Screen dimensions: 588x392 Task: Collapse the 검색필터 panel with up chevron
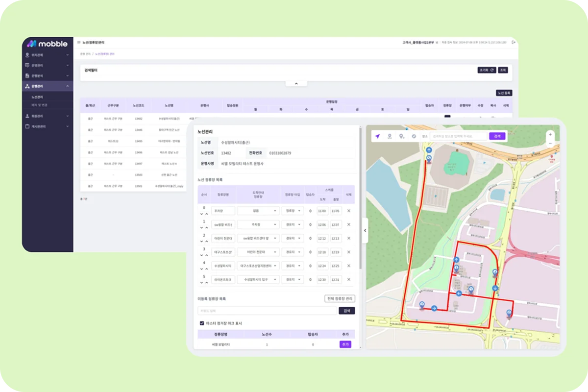[296, 84]
